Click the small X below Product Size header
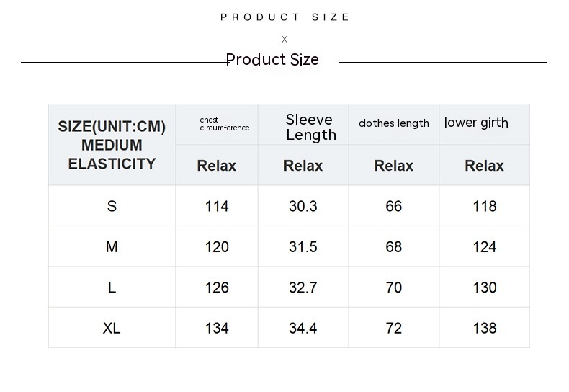Screen dimensions: 569x392 pos(284,40)
